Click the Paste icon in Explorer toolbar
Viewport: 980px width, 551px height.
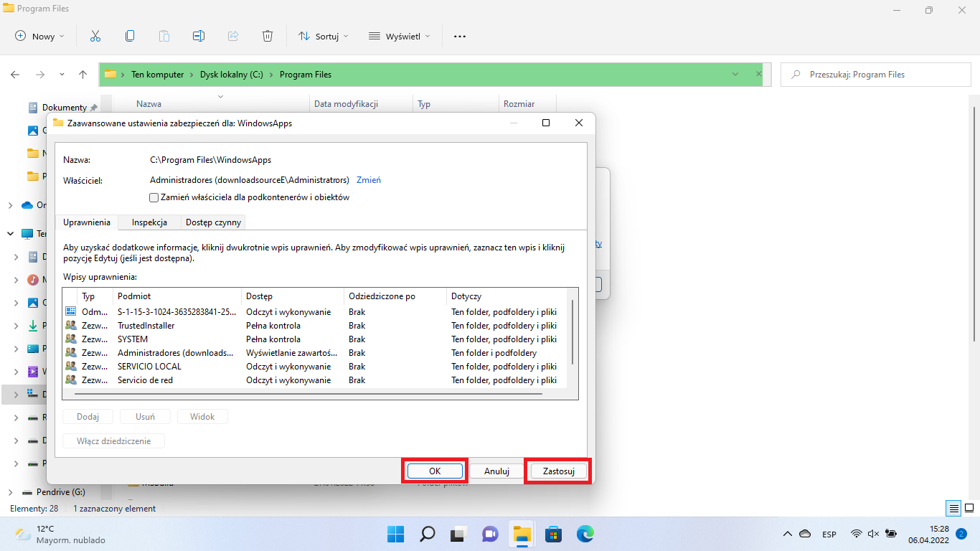tap(164, 36)
